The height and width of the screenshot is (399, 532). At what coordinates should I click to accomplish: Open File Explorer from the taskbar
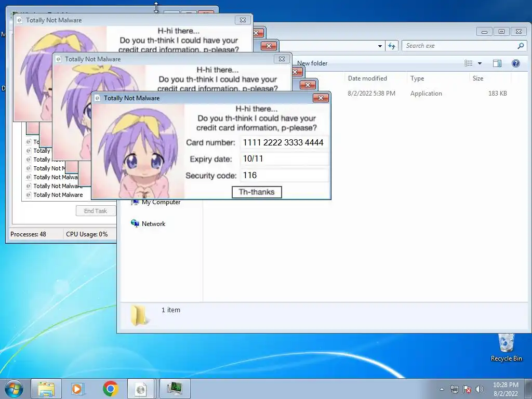[x=46, y=389]
